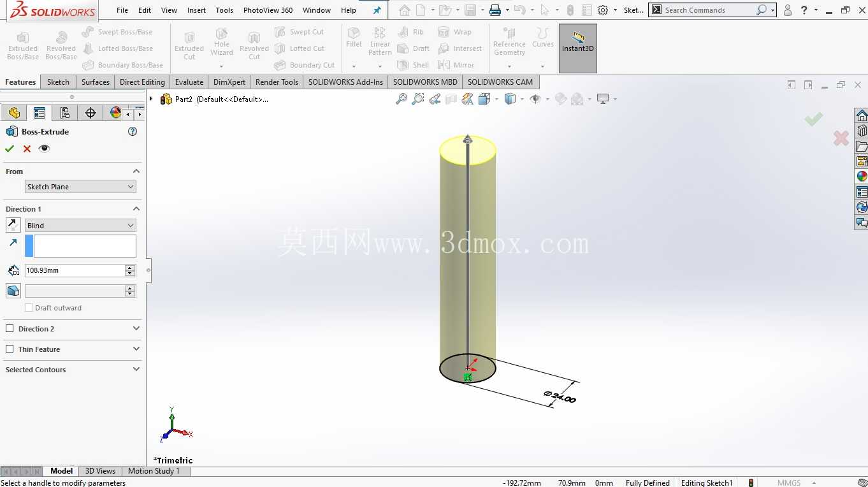Click the Previous View icon
Screen dimensions: 868x487
[435, 99]
